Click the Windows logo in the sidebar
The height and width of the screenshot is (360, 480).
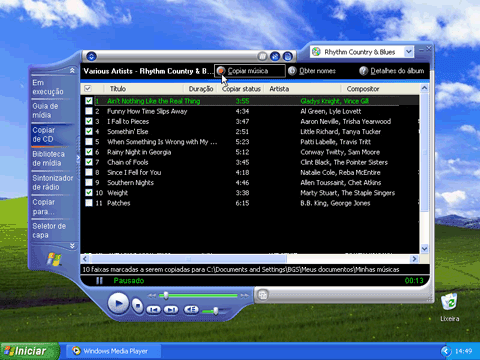click(x=54, y=259)
